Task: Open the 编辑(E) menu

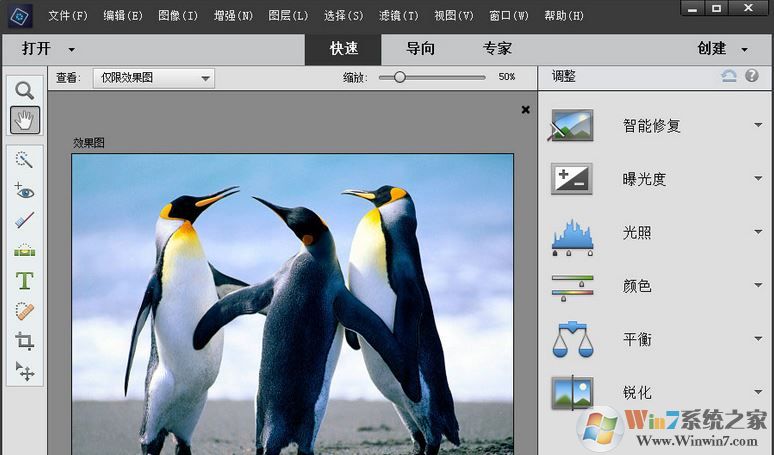Action: click(123, 16)
